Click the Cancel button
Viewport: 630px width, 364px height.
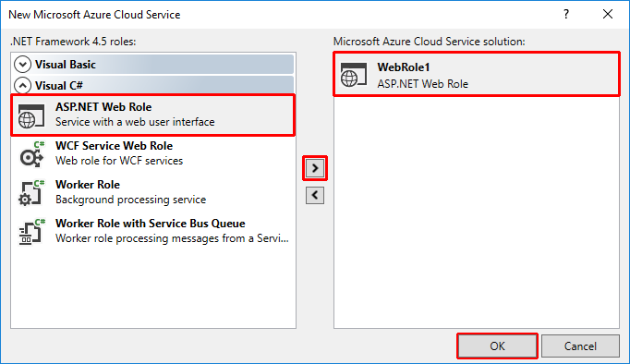point(580,346)
